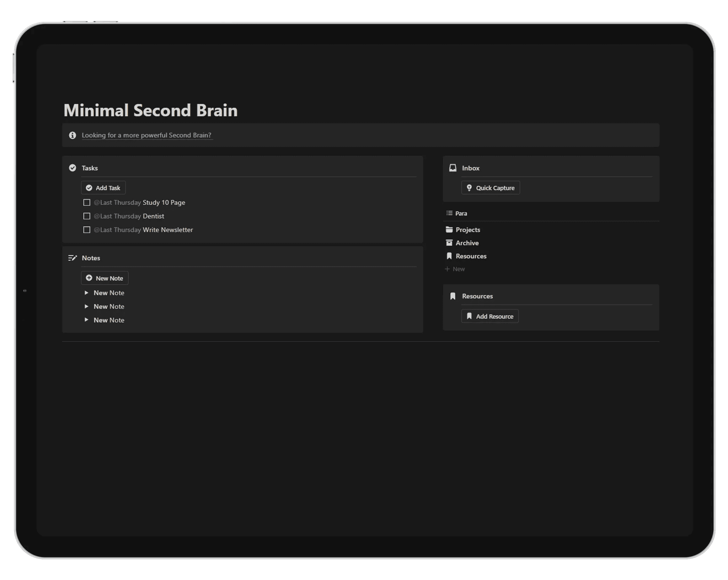Click the Inbox tray icon
Image resolution: width=728 pixels, height=580 pixels.
click(453, 168)
